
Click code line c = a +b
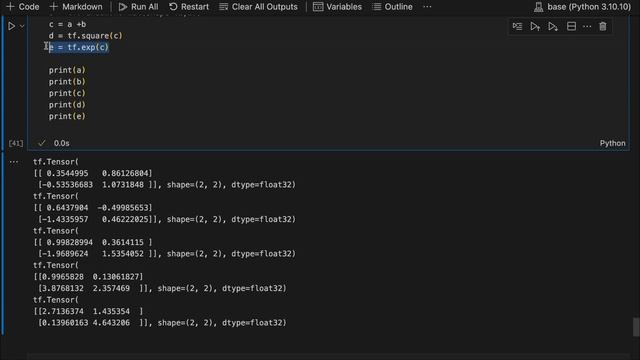pyautogui.click(x=67, y=24)
